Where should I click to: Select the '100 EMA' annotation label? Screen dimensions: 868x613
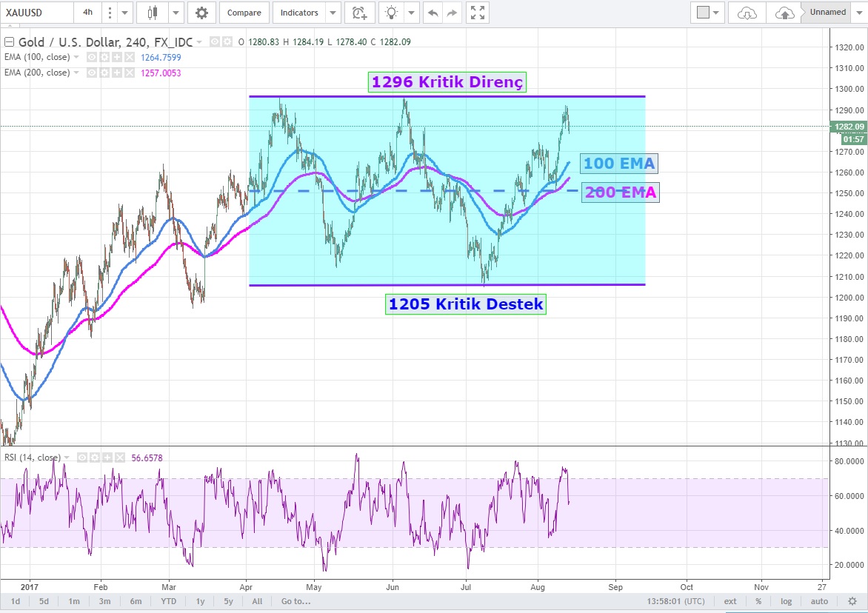619,163
